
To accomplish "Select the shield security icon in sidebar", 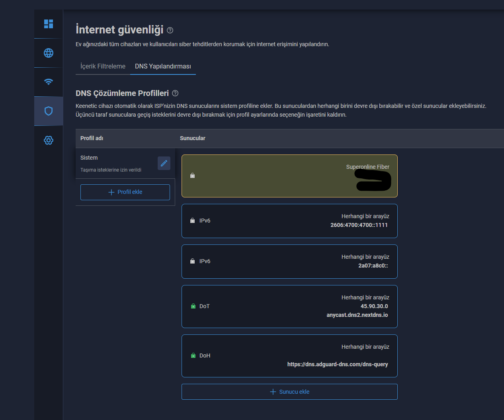I will click(49, 111).
